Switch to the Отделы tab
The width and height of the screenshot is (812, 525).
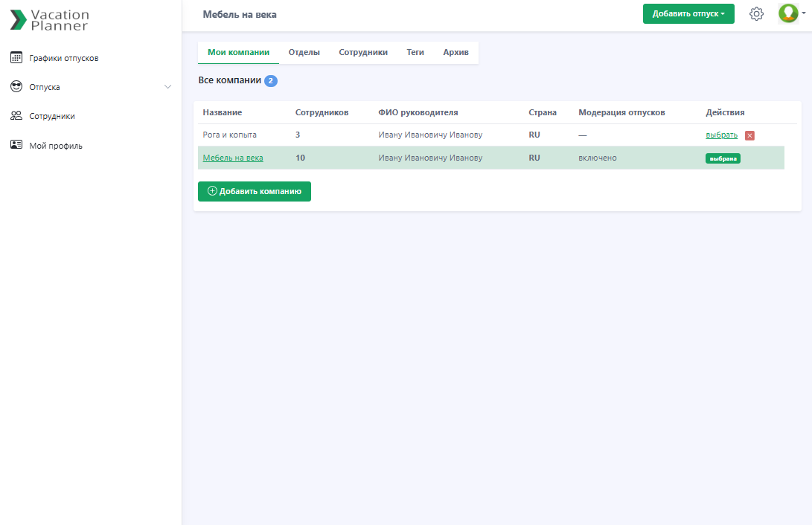[304, 52]
